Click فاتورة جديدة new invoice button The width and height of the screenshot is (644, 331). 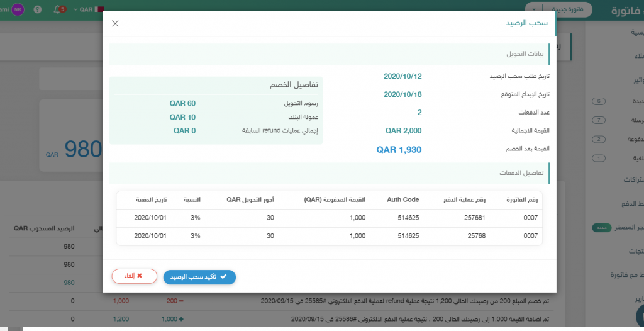click(x=568, y=9)
